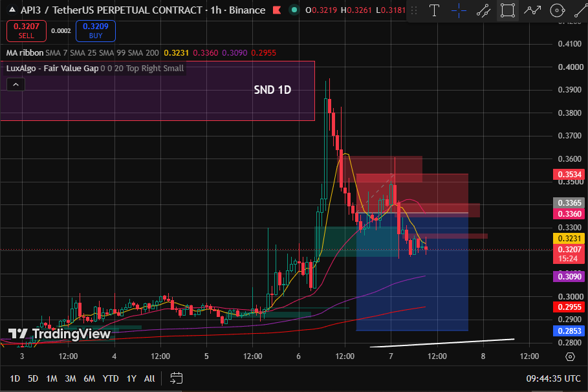Image resolution: width=588 pixels, height=392 pixels.
Task: Click the red flag icon beside Binance
Action: 277,10
